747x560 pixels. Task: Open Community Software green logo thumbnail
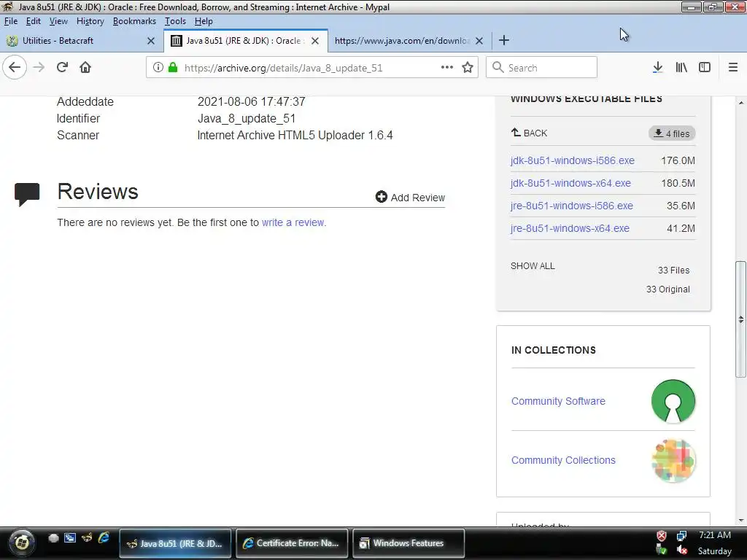tap(673, 401)
